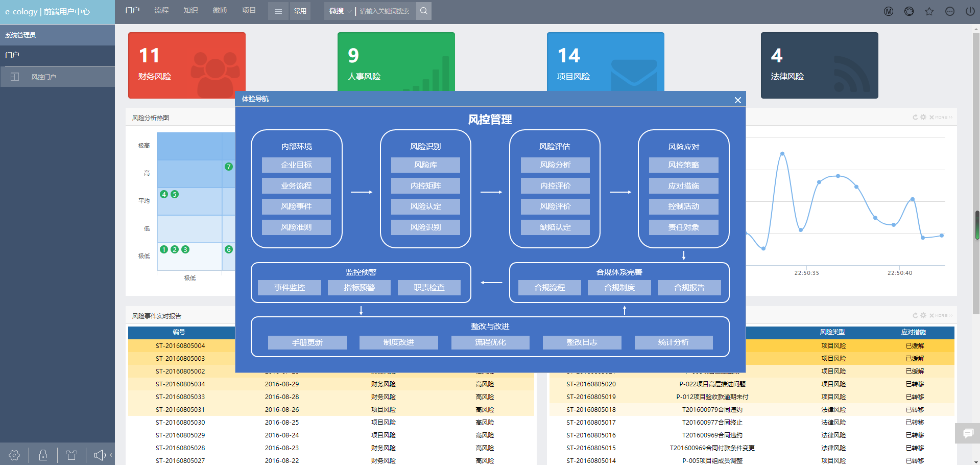The image size is (980, 465).
Task: Click 风险事件 in 内部环境 group
Action: pos(296,206)
